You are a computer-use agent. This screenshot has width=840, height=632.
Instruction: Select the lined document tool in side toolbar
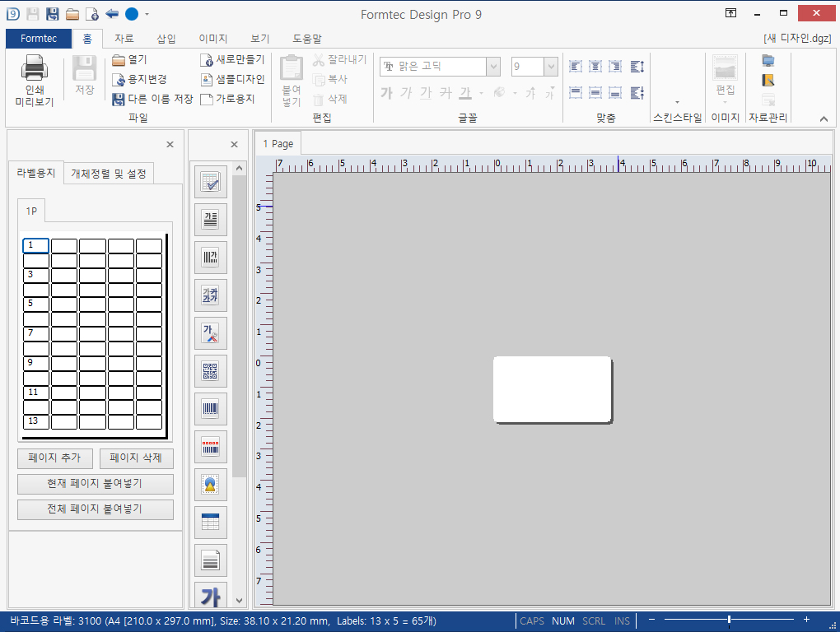(x=211, y=560)
